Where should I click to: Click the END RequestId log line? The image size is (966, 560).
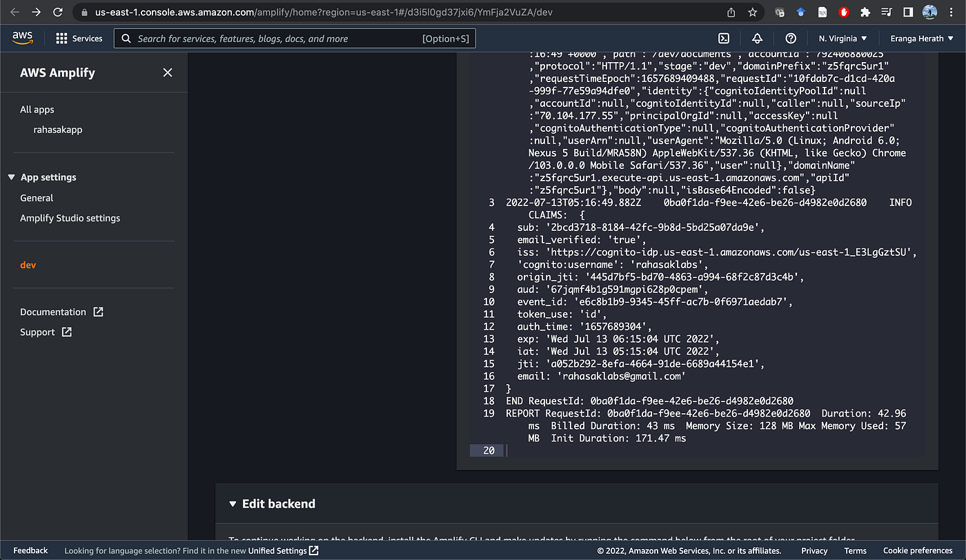(649, 401)
